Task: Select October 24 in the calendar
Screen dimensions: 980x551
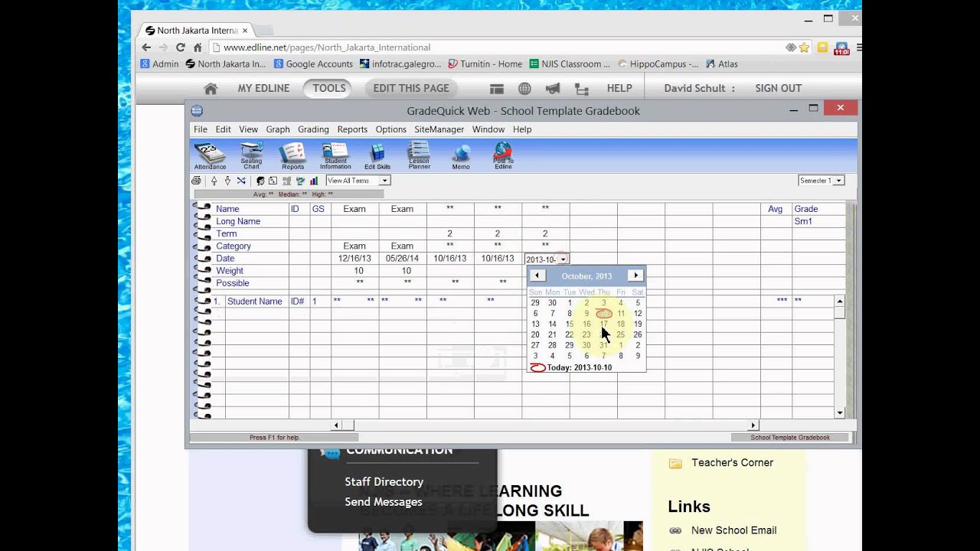Action: click(x=603, y=334)
